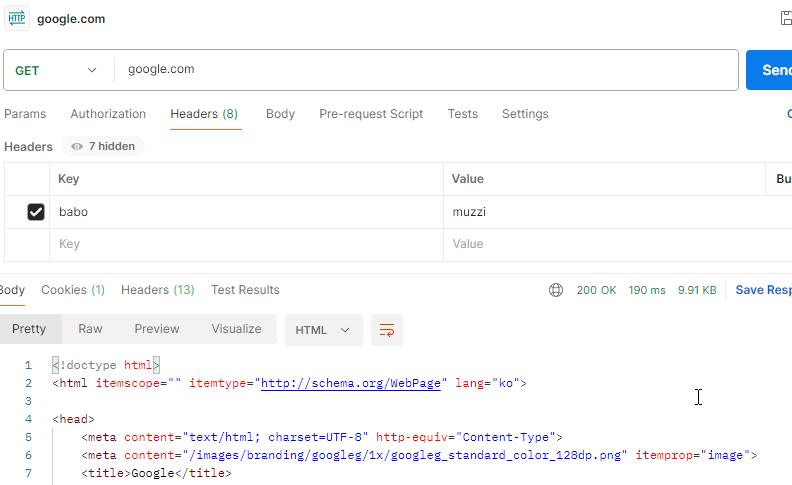This screenshot has height=485, width=792.
Task: Click the 9.91 KB response size
Action: point(697,290)
